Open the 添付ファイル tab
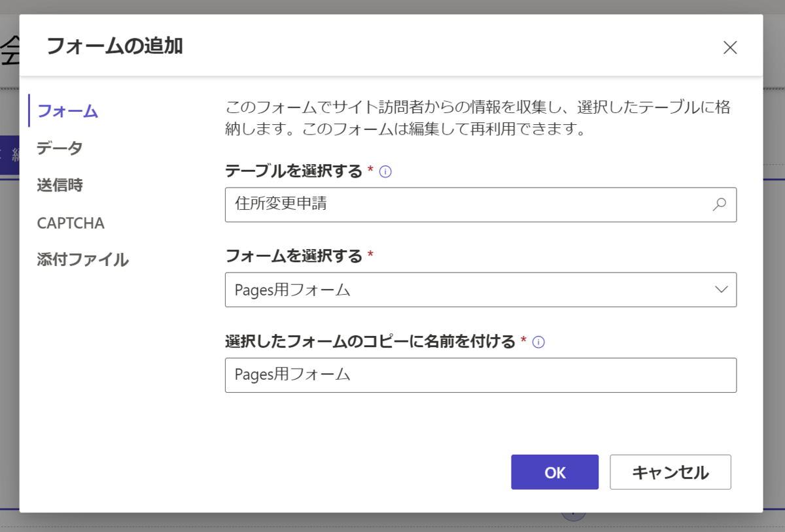This screenshot has width=785, height=532. [x=82, y=260]
